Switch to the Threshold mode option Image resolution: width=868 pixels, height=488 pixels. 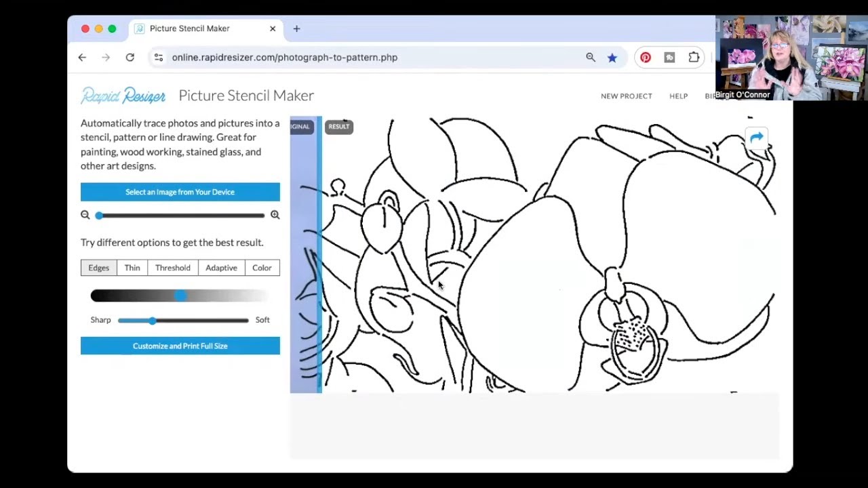[x=173, y=268]
